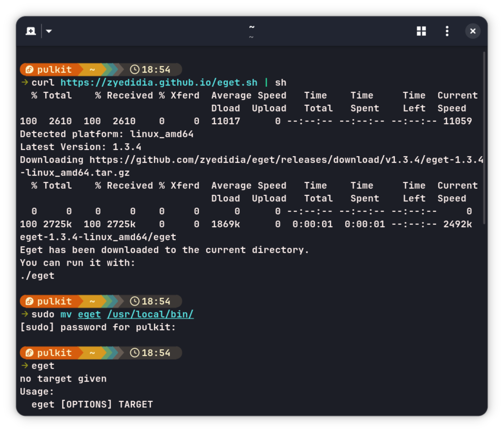Open the three-dot main menu
Image resolution: width=504 pixels, height=432 pixels.
coord(447,31)
